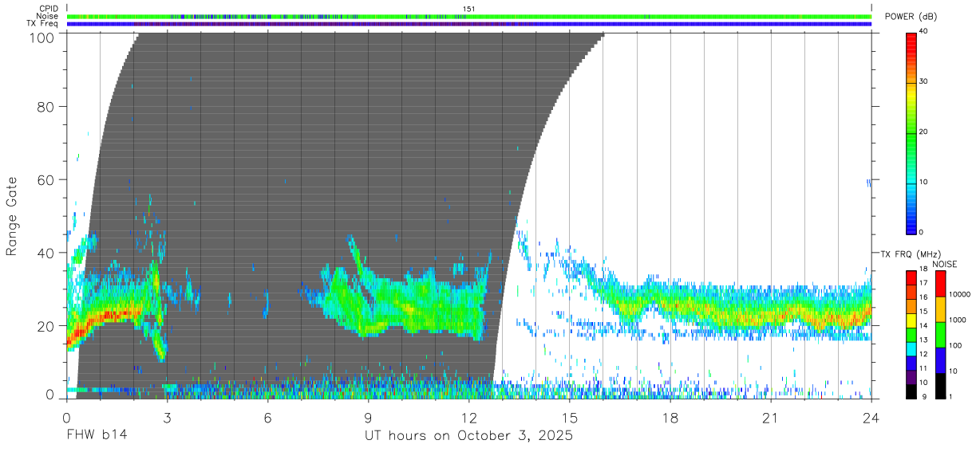This screenshot has height=452, width=980.
Task: Click the power colorbar gradient
Action: click(x=911, y=133)
